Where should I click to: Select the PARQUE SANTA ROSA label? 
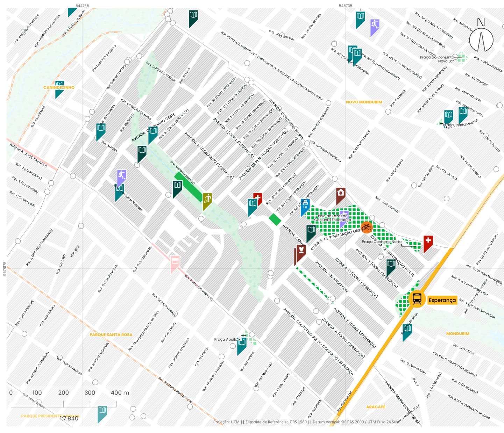[111, 335]
